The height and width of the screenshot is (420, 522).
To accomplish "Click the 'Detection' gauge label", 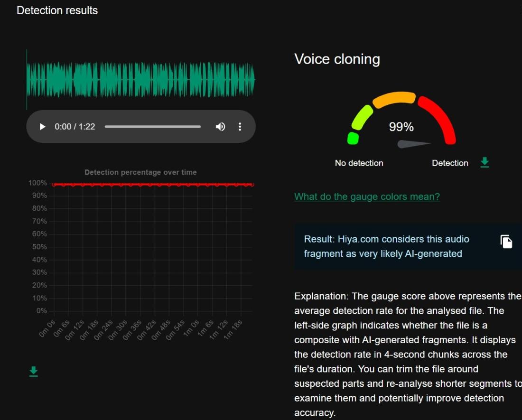I will (x=450, y=163).
